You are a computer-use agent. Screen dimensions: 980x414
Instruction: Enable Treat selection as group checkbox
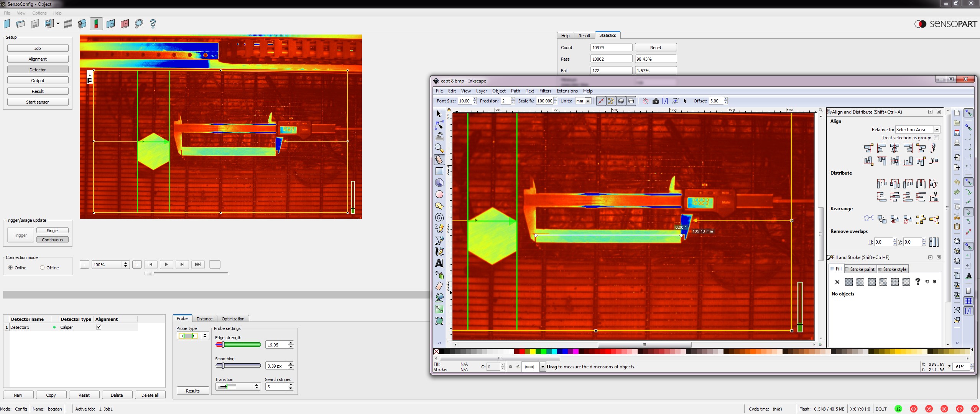click(936, 138)
